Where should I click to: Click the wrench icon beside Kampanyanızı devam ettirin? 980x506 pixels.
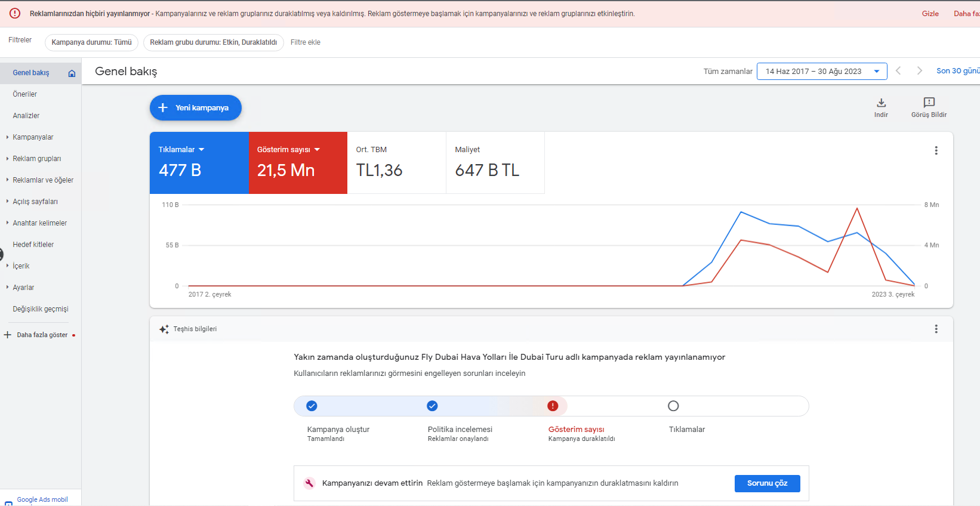tap(309, 483)
